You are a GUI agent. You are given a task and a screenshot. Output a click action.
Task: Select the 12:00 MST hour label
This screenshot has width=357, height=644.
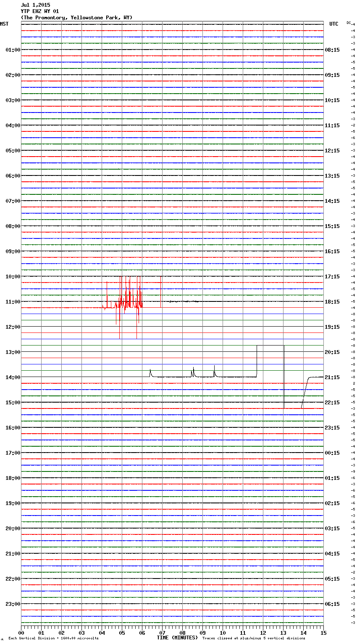click(13, 327)
